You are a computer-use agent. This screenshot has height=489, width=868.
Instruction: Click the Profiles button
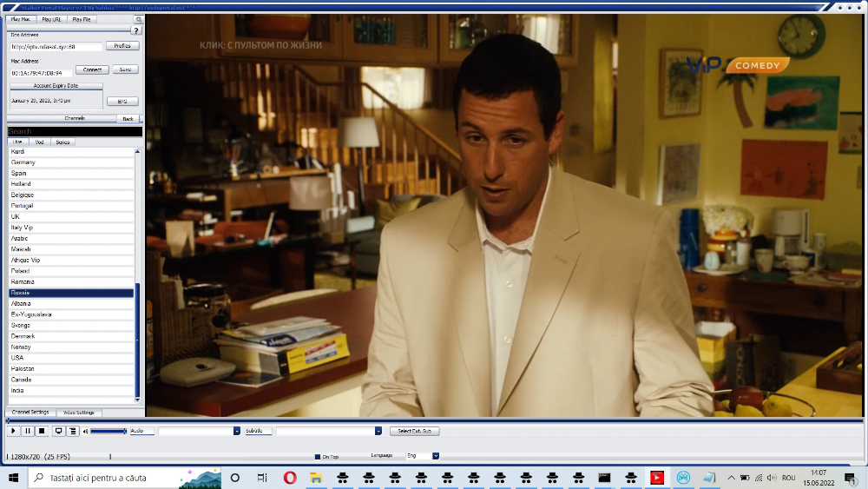pyautogui.click(x=122, y=46)
